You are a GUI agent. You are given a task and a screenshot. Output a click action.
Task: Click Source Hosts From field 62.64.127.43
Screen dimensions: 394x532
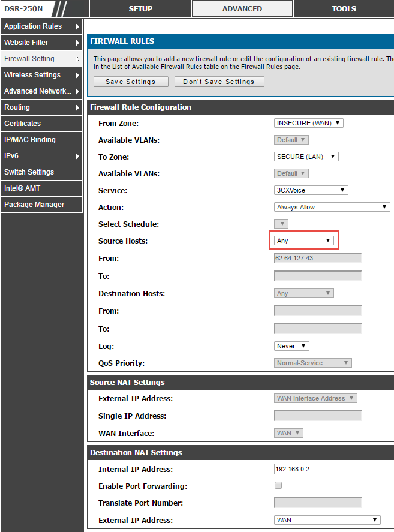[318, 258]
